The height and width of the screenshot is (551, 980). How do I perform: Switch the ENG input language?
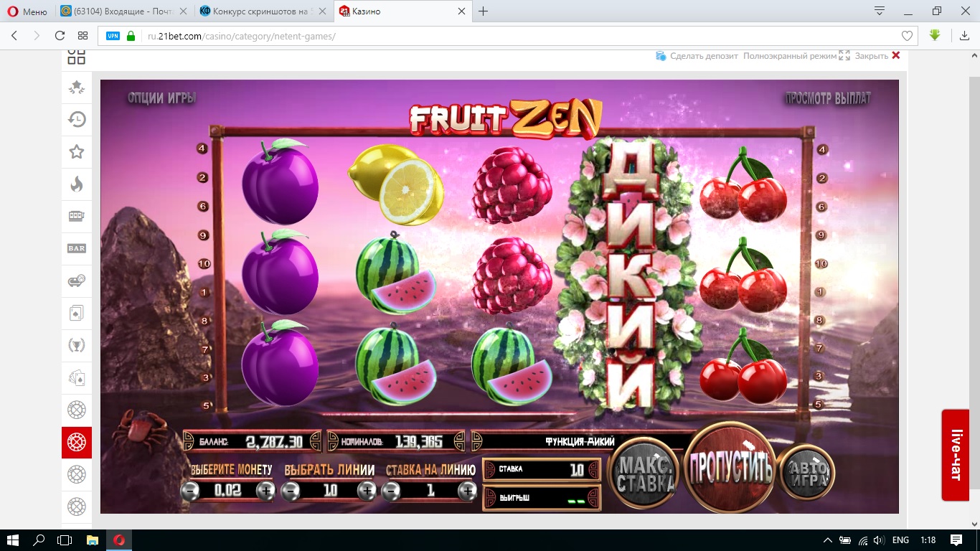click(901, 540)
